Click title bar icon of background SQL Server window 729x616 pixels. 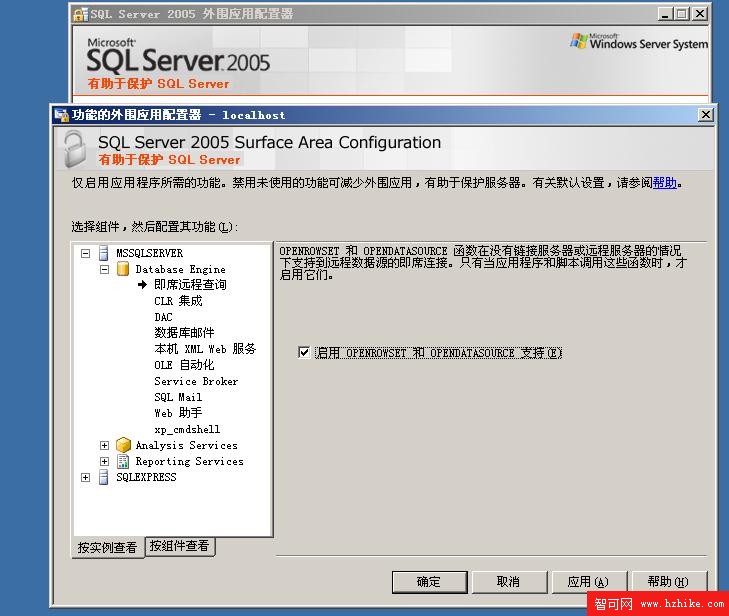click(80, 14)
